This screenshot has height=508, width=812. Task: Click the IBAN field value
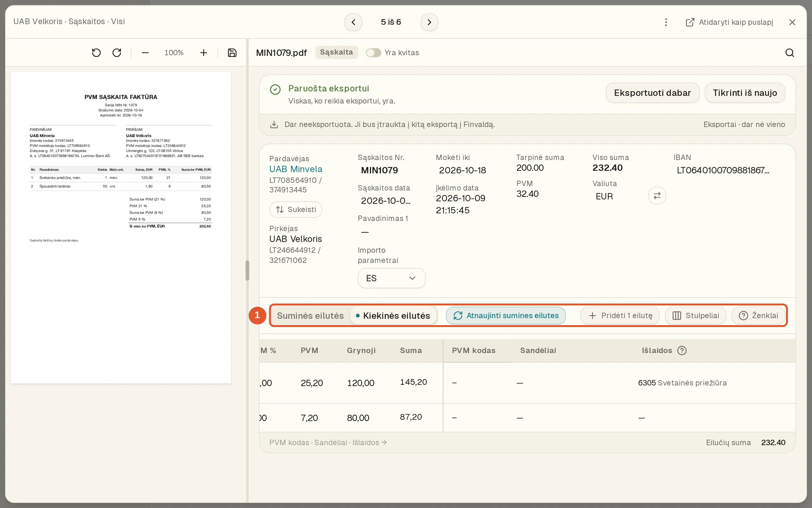click(723, 170)
